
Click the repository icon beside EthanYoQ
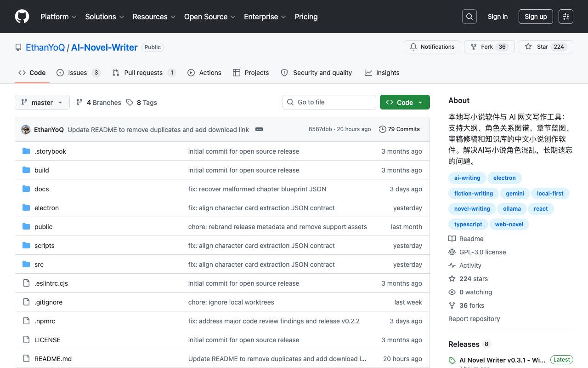pyautogui.click(x=18, y=47)
